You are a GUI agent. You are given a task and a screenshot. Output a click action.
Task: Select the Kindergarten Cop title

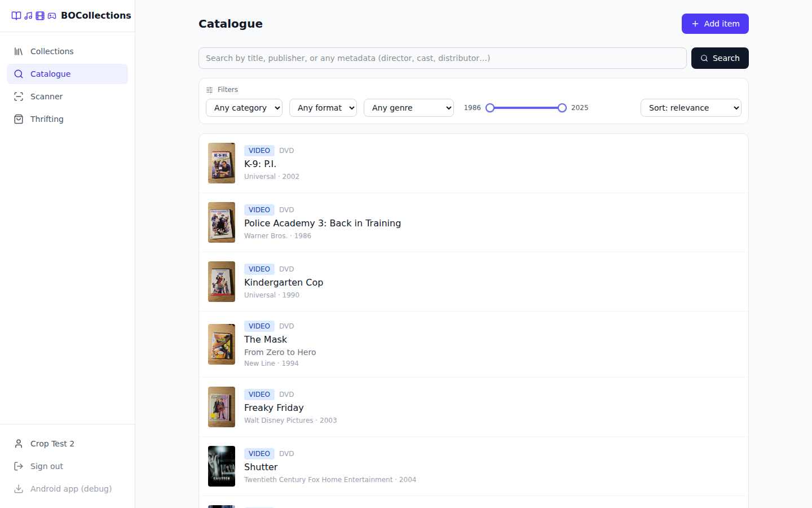point(284,282)
